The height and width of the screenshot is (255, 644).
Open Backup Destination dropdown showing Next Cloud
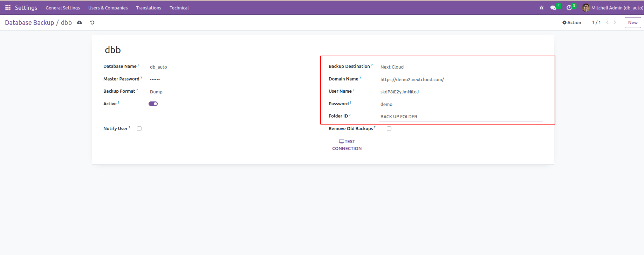point(461,67)
